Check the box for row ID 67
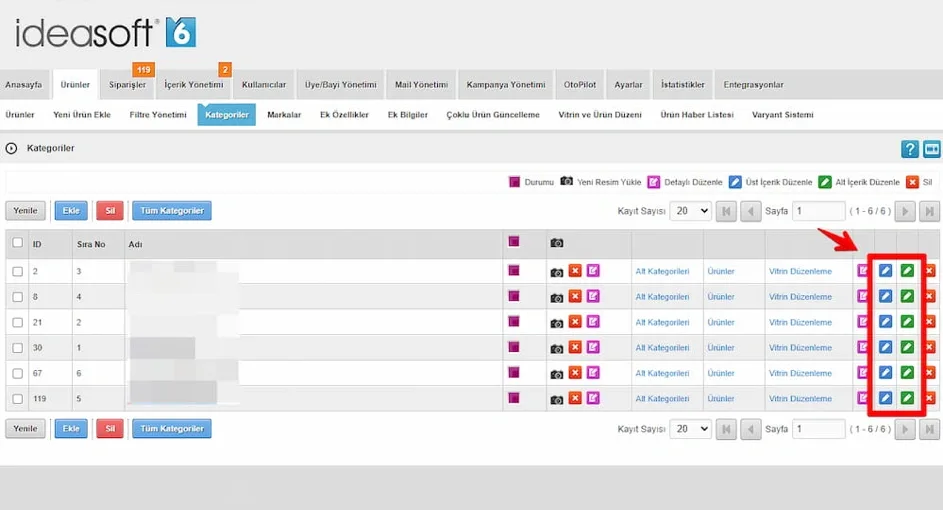 point(17,373)
